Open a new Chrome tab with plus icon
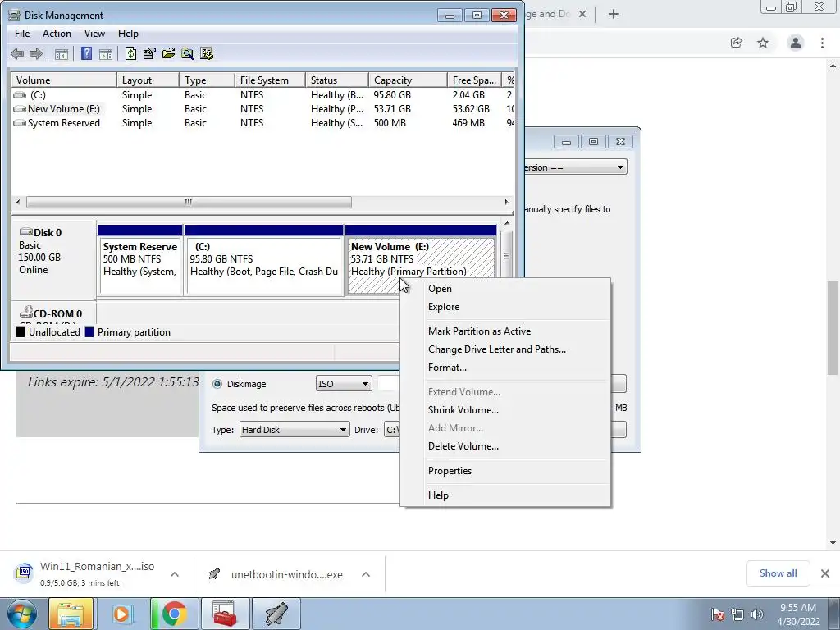Screen dimensions: 840x630 coord(614,15)
